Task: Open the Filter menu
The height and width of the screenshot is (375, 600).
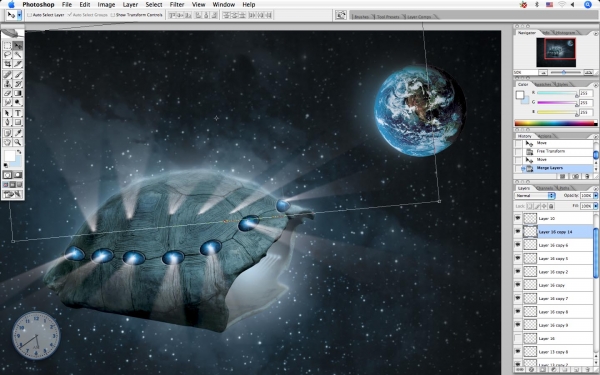Action: (177, 5)
